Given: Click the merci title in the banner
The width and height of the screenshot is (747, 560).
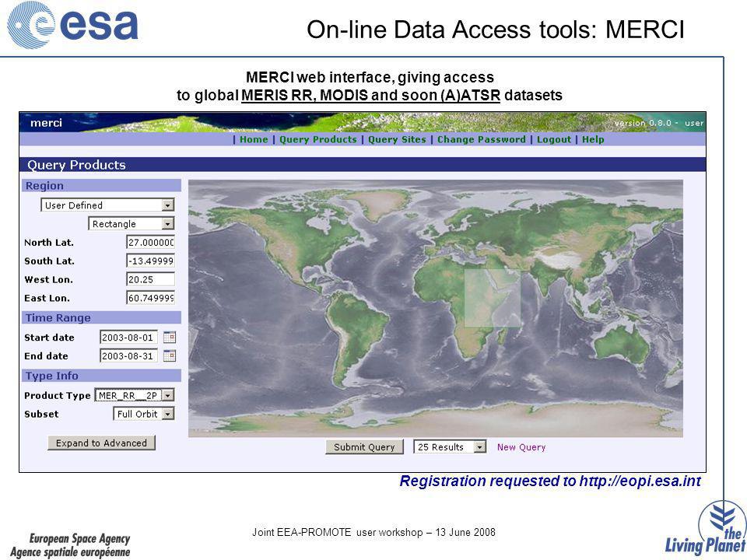Looking at the screenshot, I should coord(46,123).
